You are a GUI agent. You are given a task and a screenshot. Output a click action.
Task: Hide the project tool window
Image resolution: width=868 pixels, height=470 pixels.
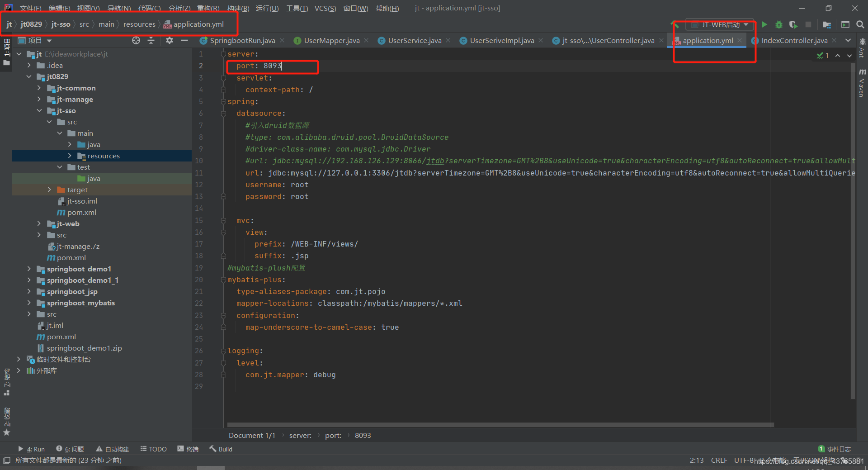click(x=184, y=41)
